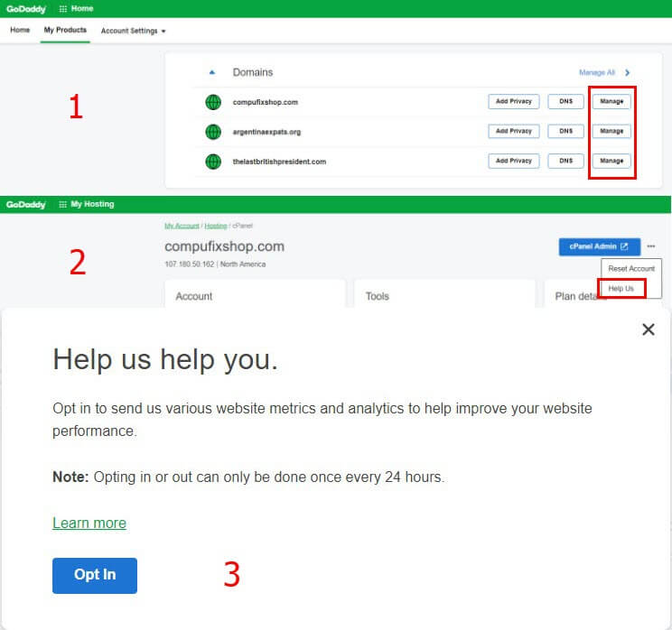Select the My Products tab

(x=65, y=30)
